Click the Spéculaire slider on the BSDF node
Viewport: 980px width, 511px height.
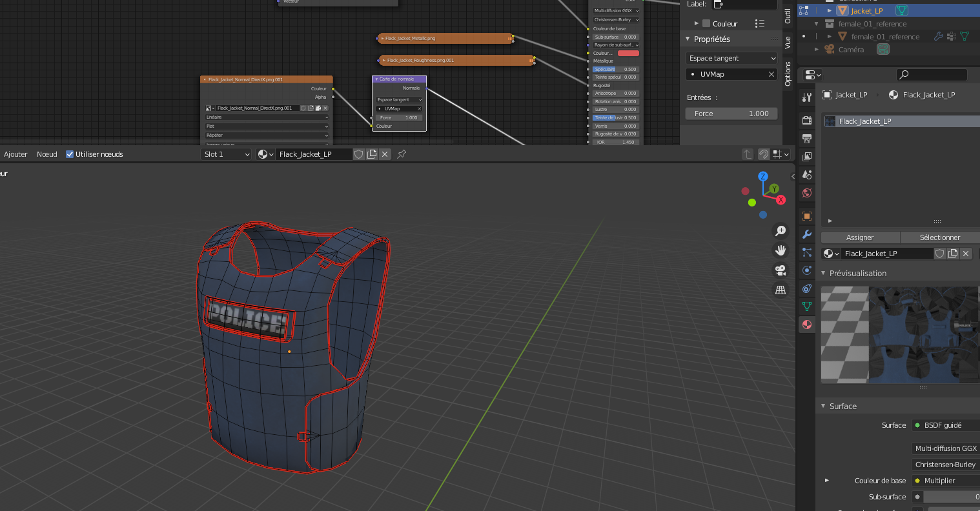[x=615, y=69]
